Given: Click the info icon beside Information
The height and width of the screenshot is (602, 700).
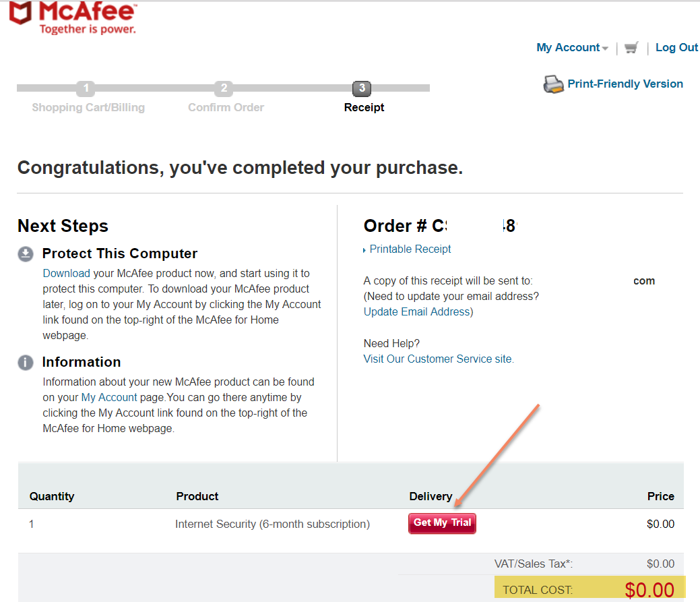Looking at the screenshot, I should pos(26,362).
